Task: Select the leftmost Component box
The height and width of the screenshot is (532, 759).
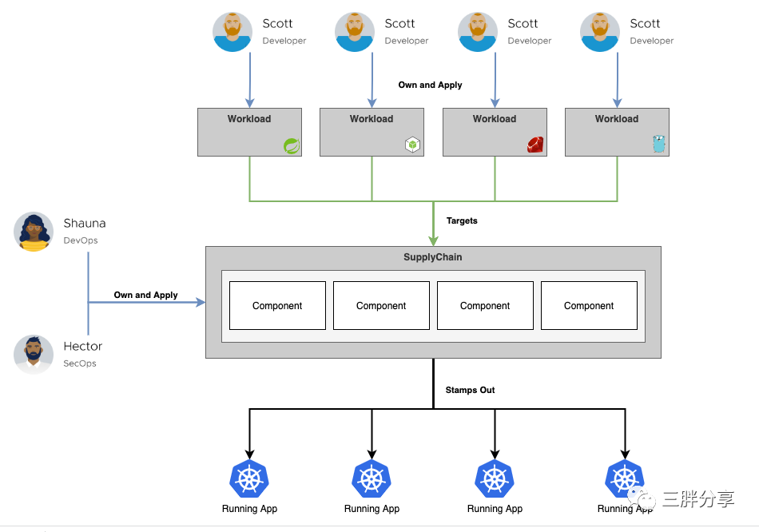Action: coord(277,305)
